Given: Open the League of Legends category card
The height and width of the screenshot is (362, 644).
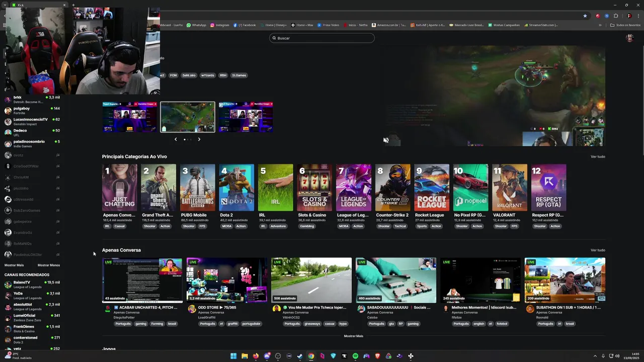Looking at the screenshot, I should [x=354, y=188].
